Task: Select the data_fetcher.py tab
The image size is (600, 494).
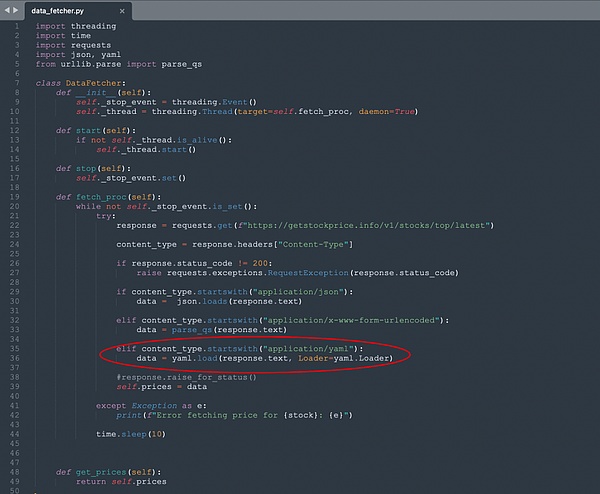Action: click(x=61, y=10)
